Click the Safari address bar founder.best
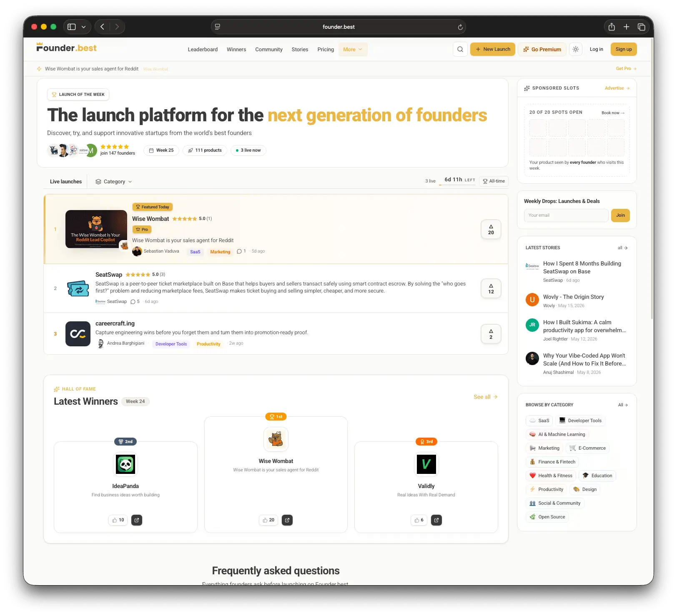 [x=338, y=27]
